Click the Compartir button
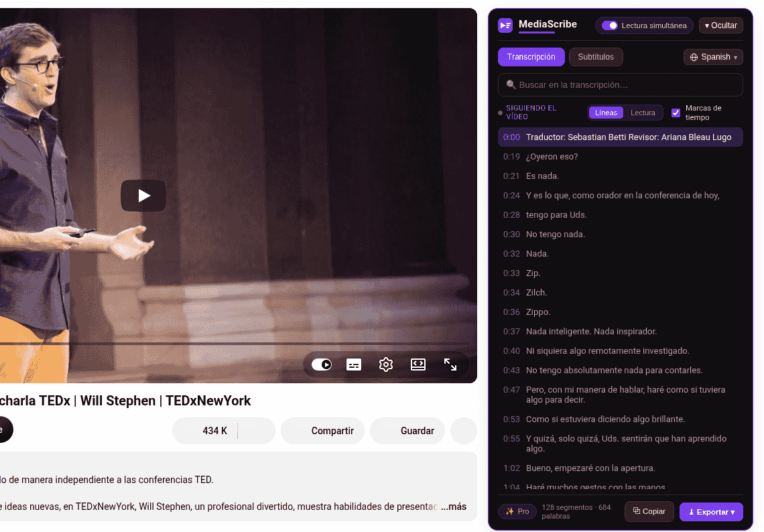This screenshot has width=764, height=532. [x=322, y=431]
